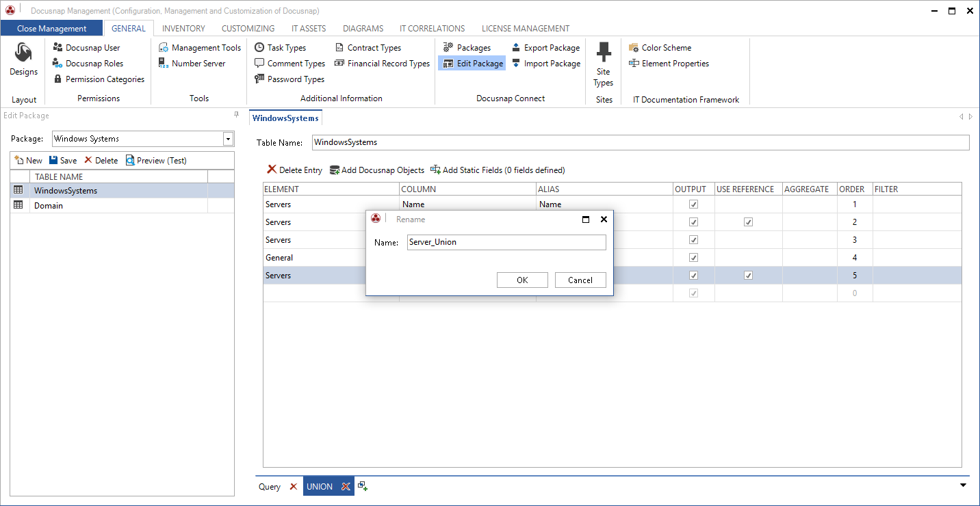Close the UNION query tab
The height and width of the screenshot is (506, 980).
(x=346, y=487)
